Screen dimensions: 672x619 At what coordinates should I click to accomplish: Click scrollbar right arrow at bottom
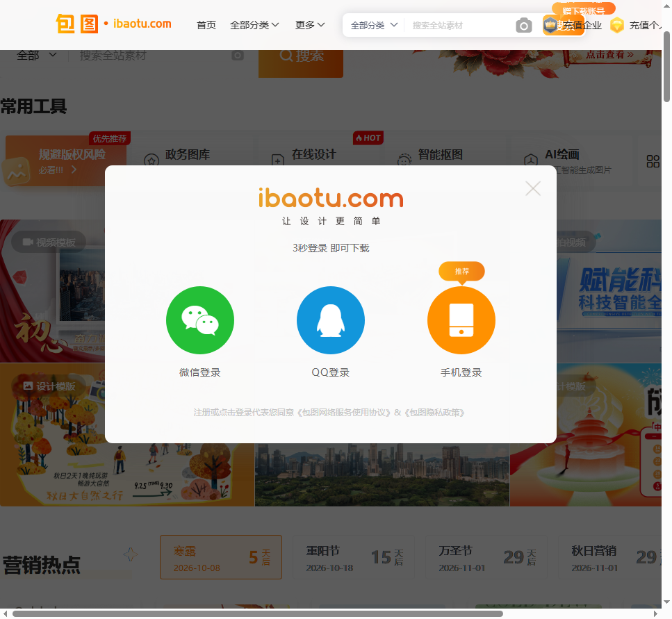click(x=656, y=614)
